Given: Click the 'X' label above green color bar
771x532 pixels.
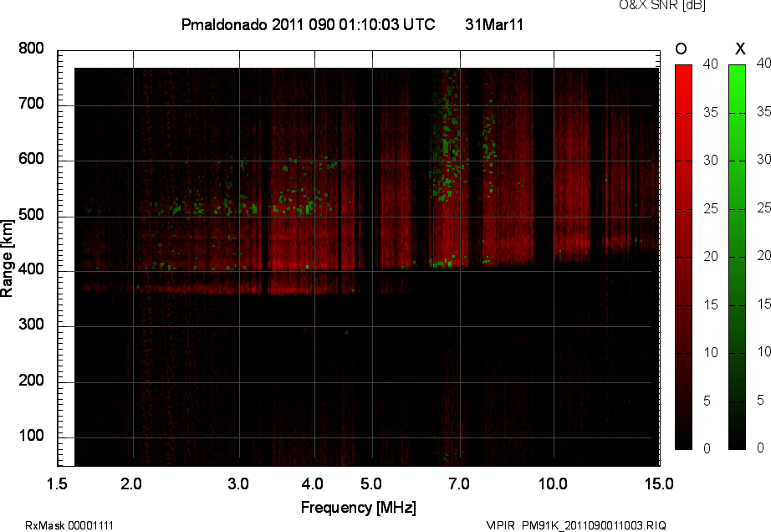Looking at the screenshot, I should (x=738, y=48).
